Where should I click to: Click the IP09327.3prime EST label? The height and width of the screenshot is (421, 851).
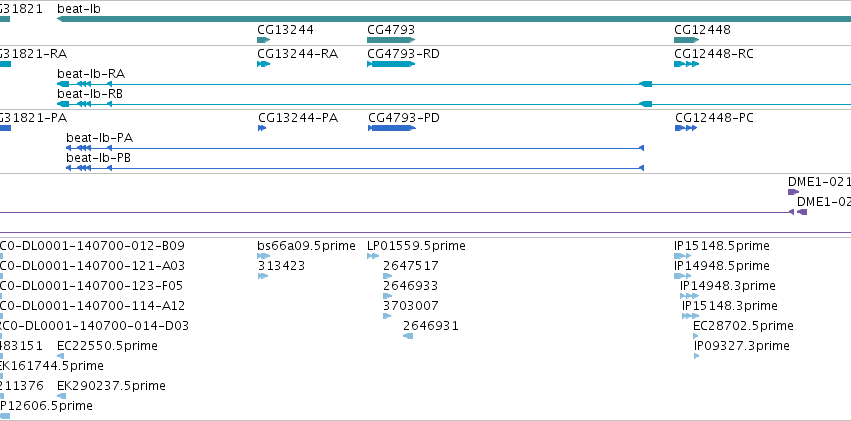(742, 346)
